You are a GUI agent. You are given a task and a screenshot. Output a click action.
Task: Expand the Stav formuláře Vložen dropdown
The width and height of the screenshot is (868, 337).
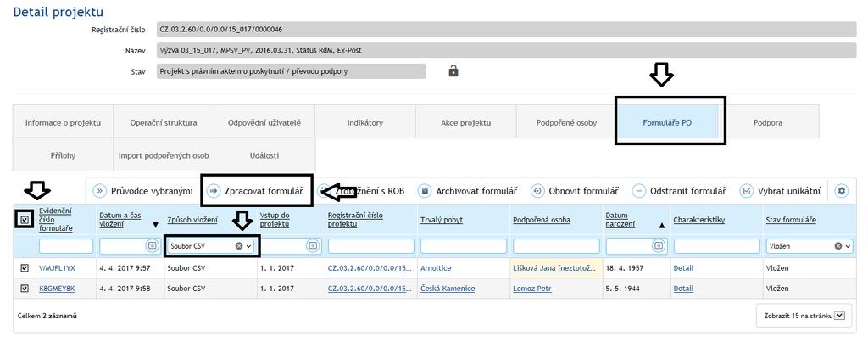[x=848, y=246]
